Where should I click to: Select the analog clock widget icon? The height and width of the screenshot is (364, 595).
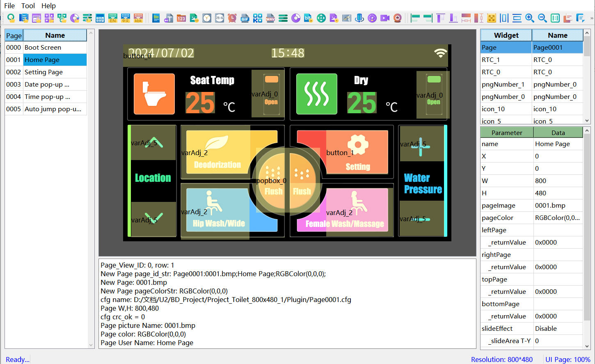pyautogui.click(x=207, y=18)
